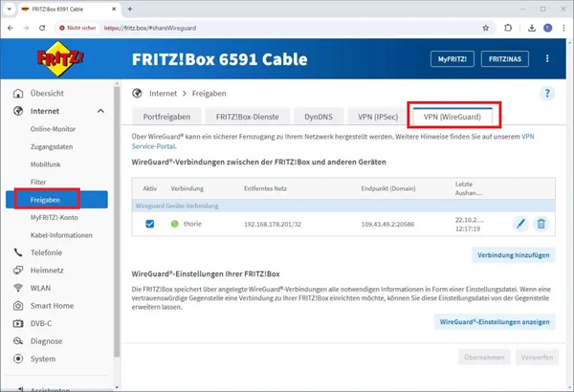Click the Internet breadcrumb link
574x392 pixels.
[x=163, y=94]
